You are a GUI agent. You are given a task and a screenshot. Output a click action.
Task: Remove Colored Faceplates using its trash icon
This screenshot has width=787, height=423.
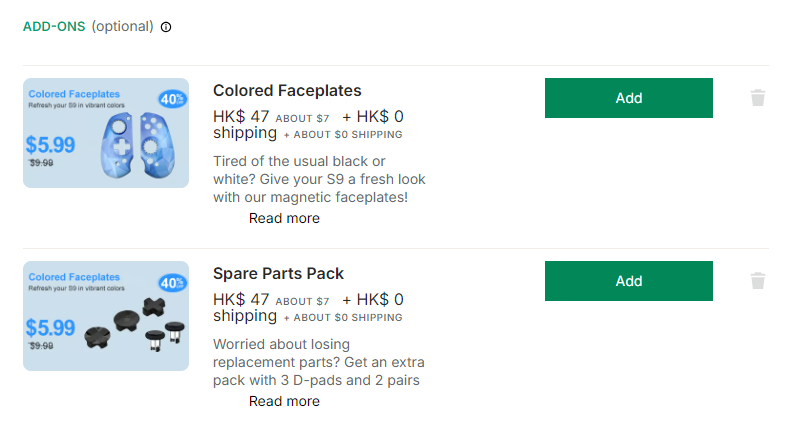click(757, 98)
